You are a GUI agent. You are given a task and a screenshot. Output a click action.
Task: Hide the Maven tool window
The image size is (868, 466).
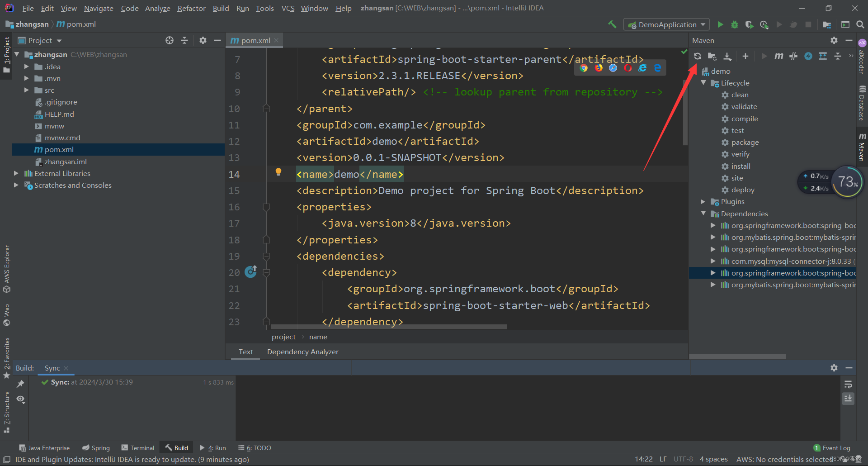tap(849, 40)
